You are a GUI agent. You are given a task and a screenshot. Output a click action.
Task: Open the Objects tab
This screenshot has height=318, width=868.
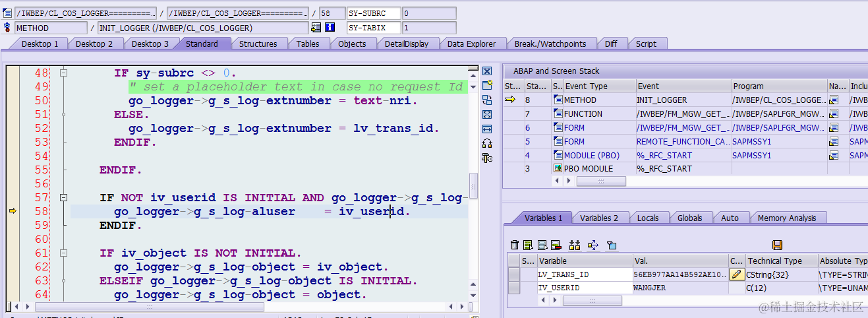[x=352, y=44]
